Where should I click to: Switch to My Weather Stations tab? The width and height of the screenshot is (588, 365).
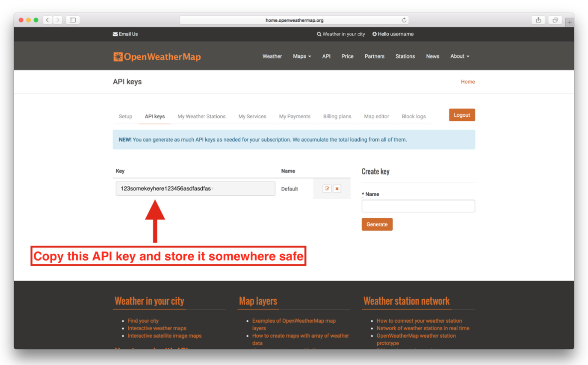coord(201,116)
